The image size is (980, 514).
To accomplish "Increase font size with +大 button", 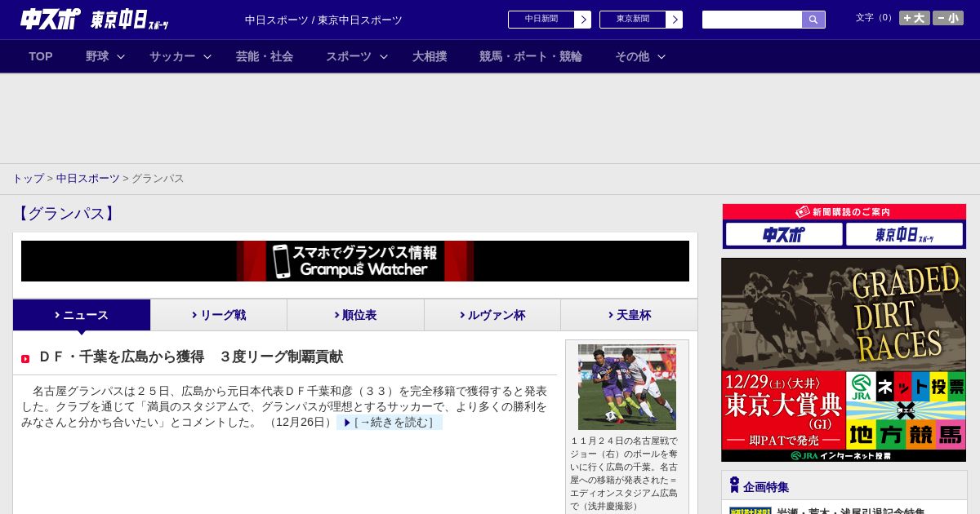I will pos(915,18).
